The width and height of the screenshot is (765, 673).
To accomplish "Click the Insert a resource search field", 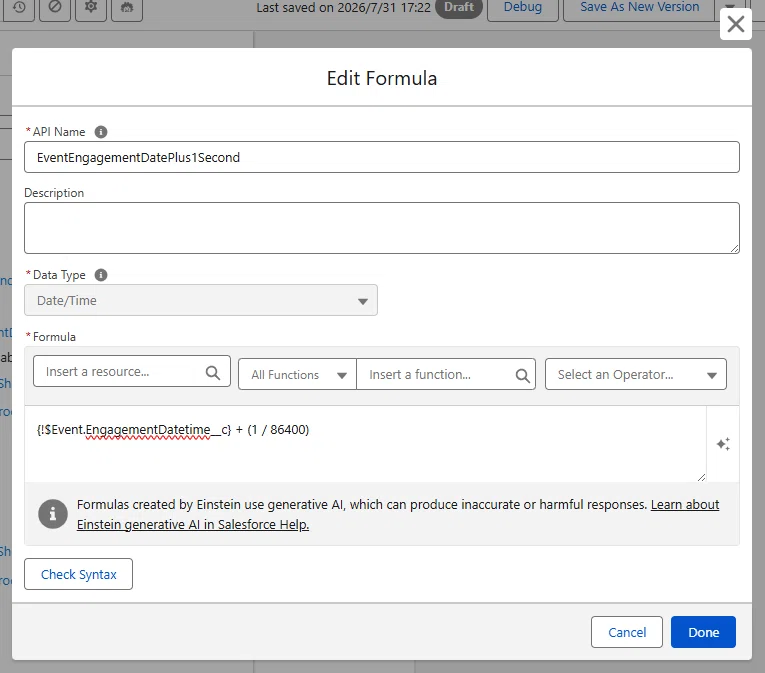I will point(132,371).
